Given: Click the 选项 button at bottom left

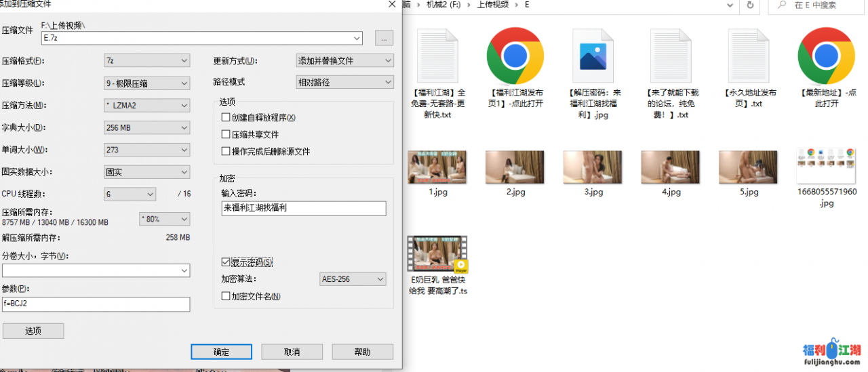Looking at the screenshot, I should (x=33, y=331).
